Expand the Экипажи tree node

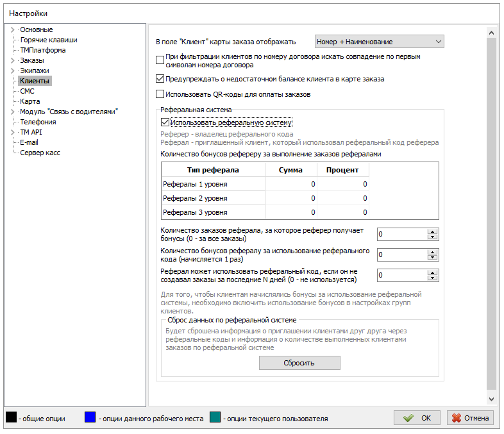pos(12,71)
